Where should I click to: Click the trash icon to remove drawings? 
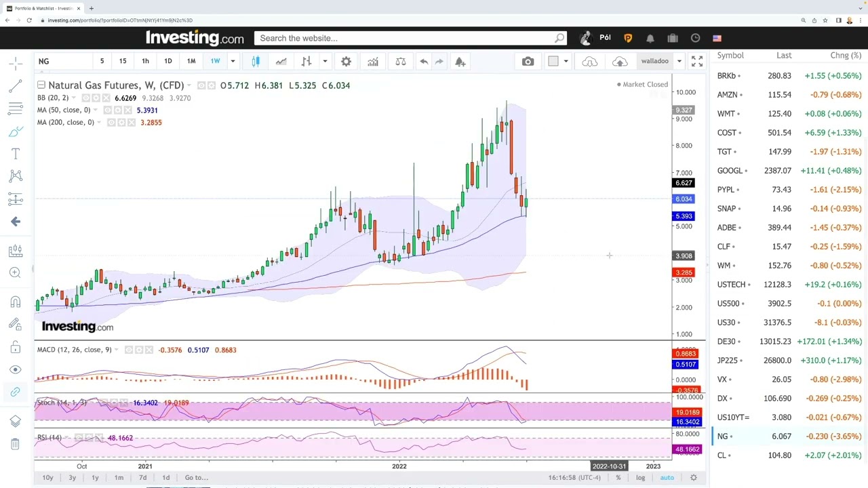coord(16,444)
